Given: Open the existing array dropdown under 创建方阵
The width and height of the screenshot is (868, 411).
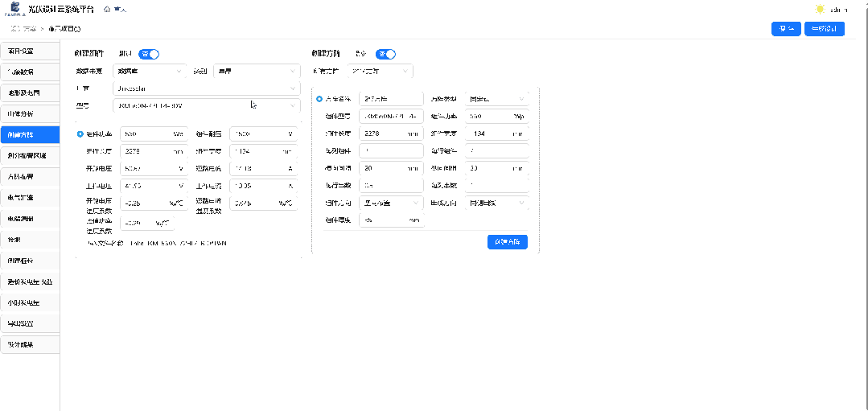Looking at the screenshot, I should (381, 72).
